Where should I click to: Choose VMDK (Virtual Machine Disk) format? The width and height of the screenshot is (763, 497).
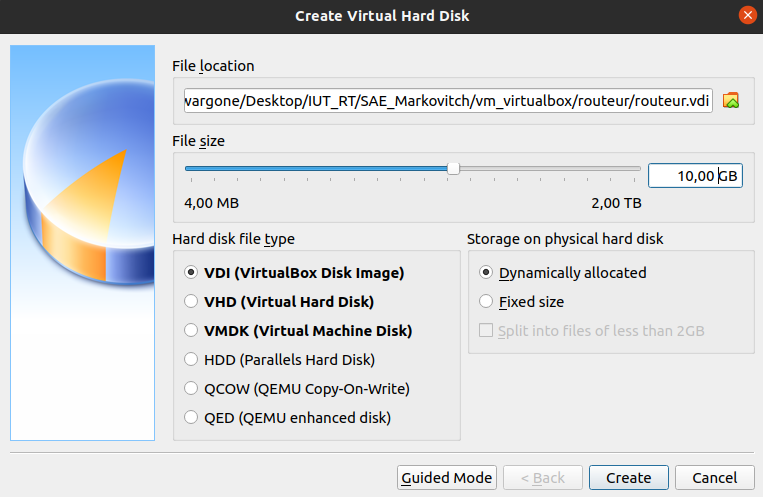(192, 330)
